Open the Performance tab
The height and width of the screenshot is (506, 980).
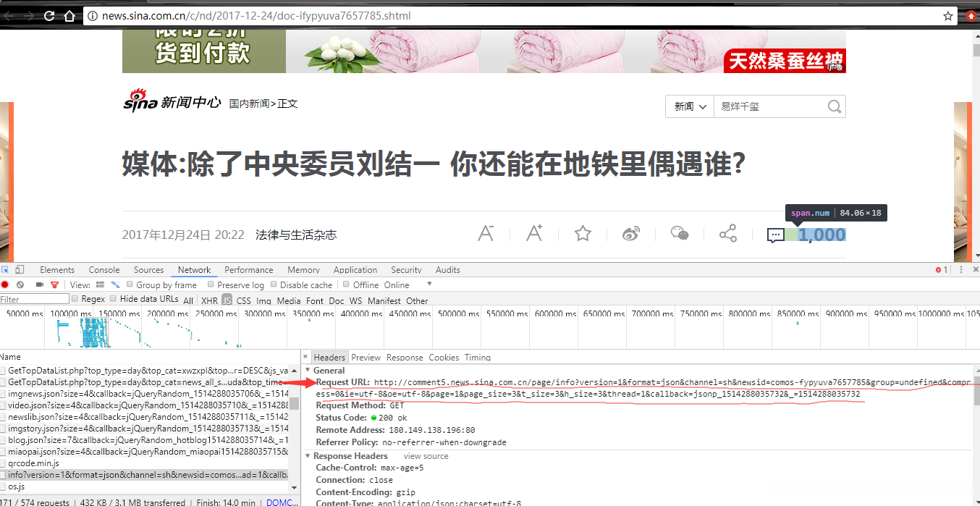(x=249, y=269)
